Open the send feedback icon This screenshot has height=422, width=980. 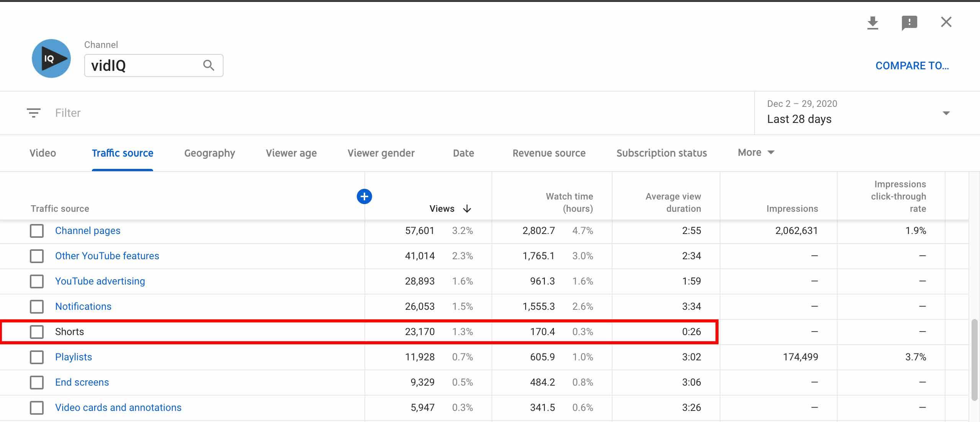tap(909, 23)
